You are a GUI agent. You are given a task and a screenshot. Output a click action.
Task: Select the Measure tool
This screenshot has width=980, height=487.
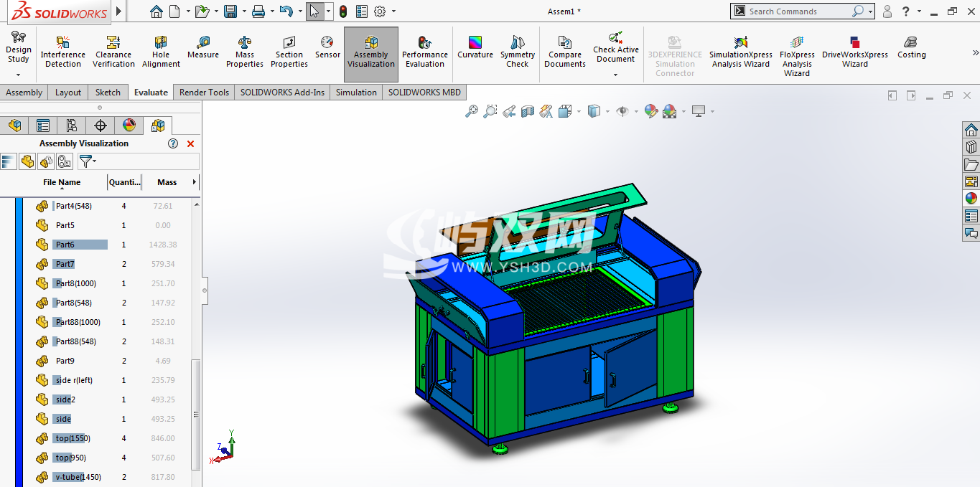203,47
